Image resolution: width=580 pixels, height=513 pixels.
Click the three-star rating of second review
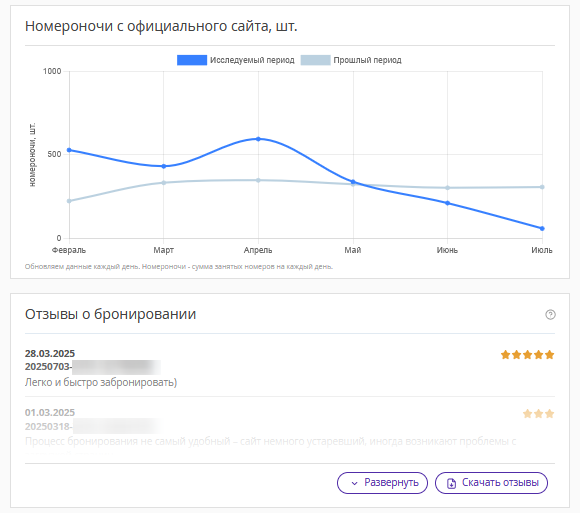pos(539,414)
